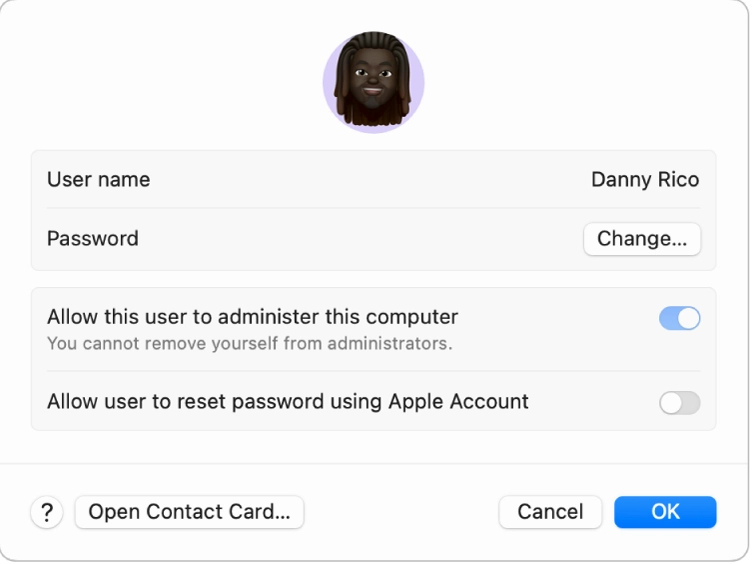The image size is (752, 564).
Task: Click the "User name" label
Action: [98, 180]
